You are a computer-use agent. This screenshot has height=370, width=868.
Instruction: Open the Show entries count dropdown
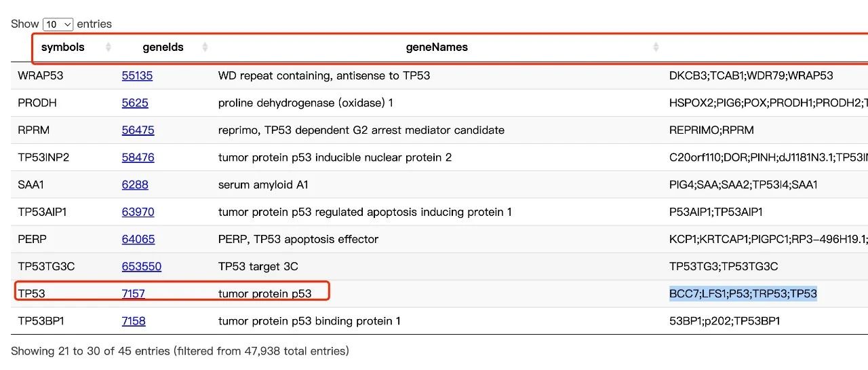tap(58, 24)
